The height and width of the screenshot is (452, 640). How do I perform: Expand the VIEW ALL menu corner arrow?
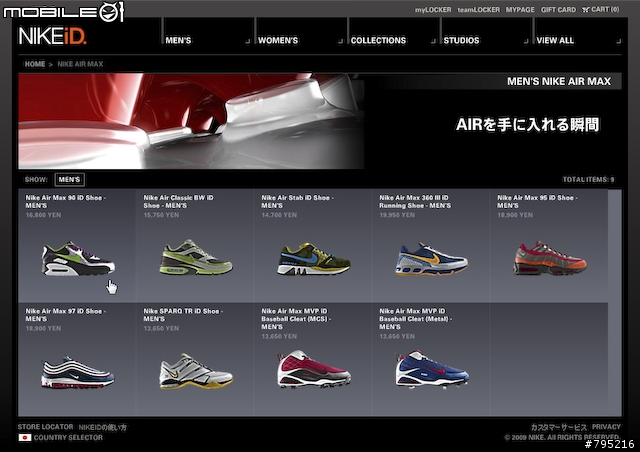619,41
